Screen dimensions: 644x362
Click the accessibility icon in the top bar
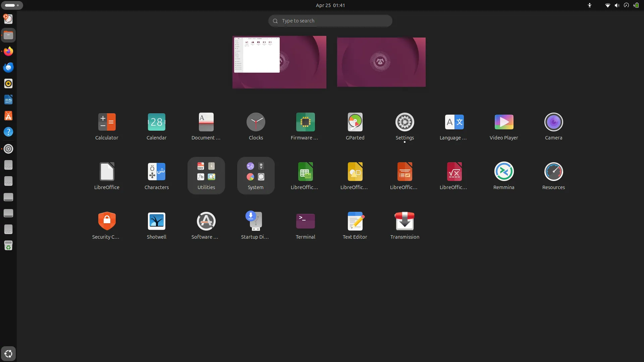pyautogui.click(x=589, y=5)
